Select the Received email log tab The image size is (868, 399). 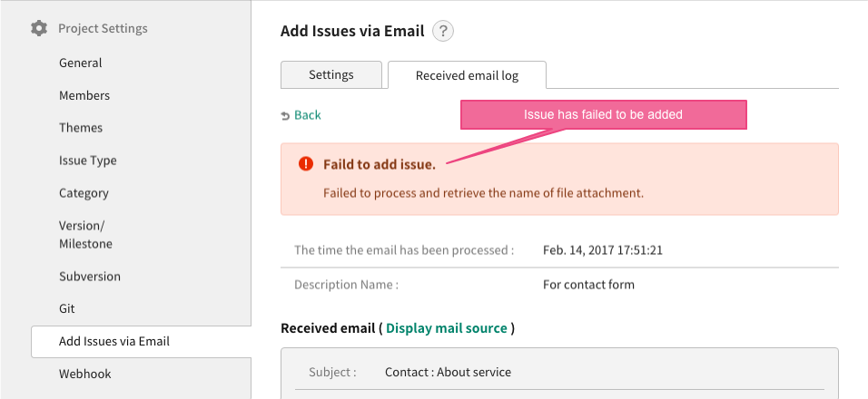pos(468,75)
